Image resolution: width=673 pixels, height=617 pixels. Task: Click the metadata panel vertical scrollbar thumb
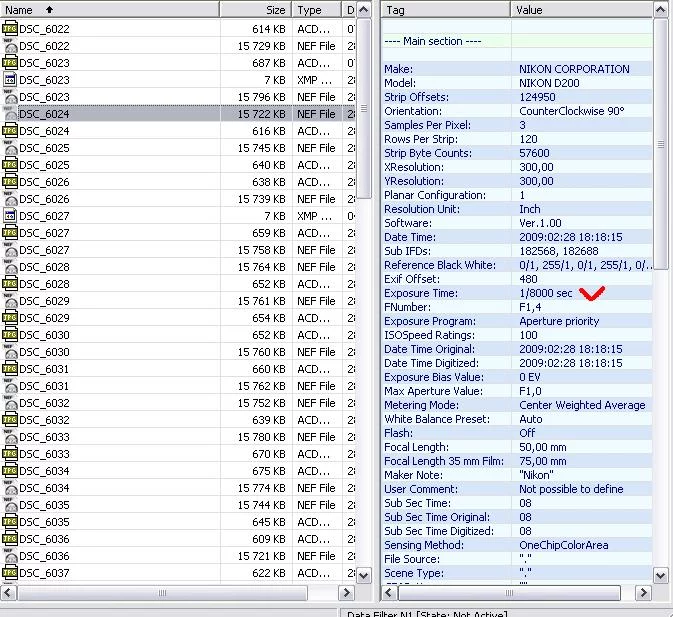click(x=661, y=144)
